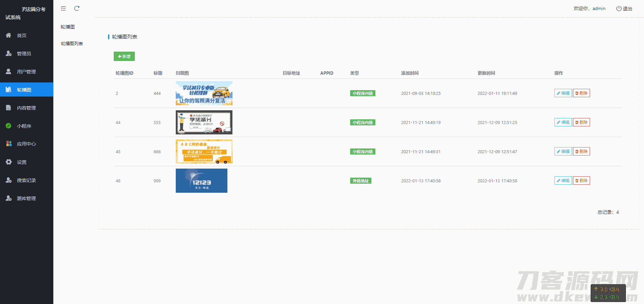
Task: Delete the carousel with ID 44
Action: 581,122
